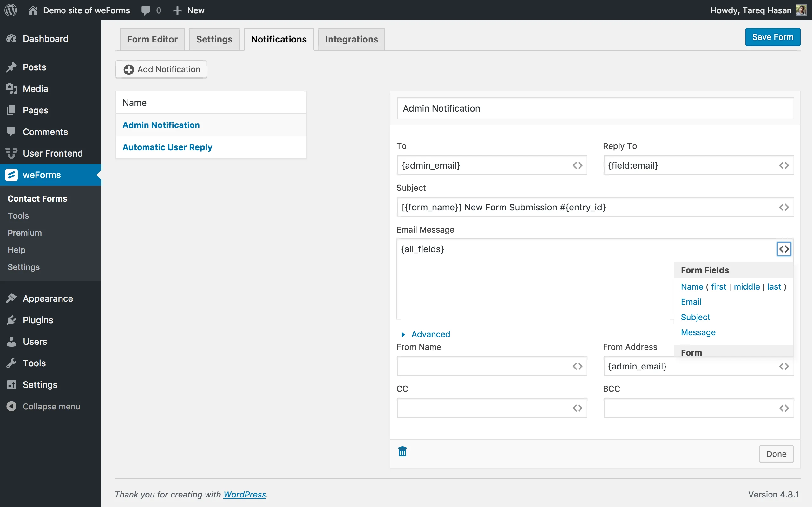The height and width of the screenshot is (507, 812).
Task: Click the WordPress logo in admin bar
Action: 11,10
